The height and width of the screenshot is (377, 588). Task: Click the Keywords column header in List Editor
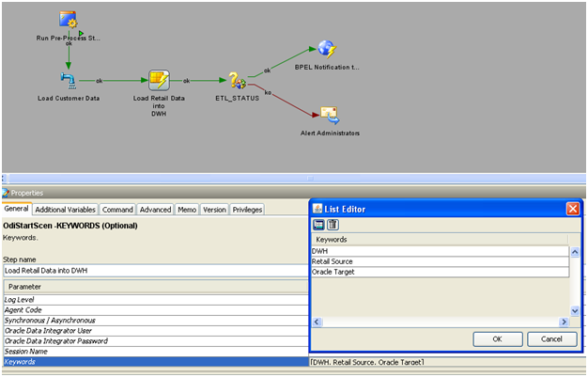[x=440, y=239]
